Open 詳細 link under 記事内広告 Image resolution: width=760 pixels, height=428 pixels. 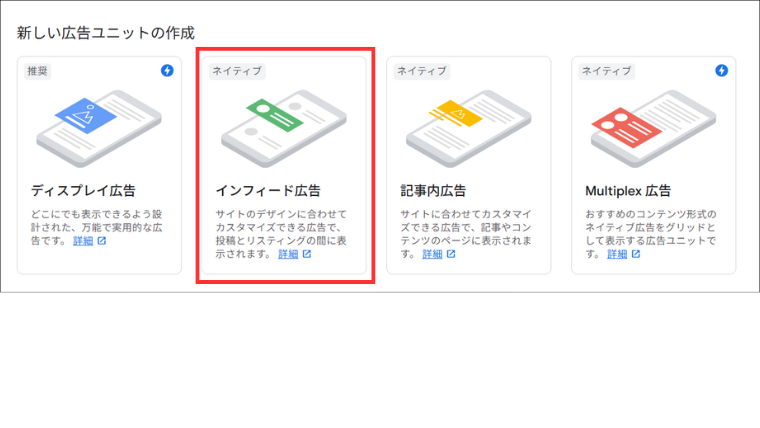(432, 254)
